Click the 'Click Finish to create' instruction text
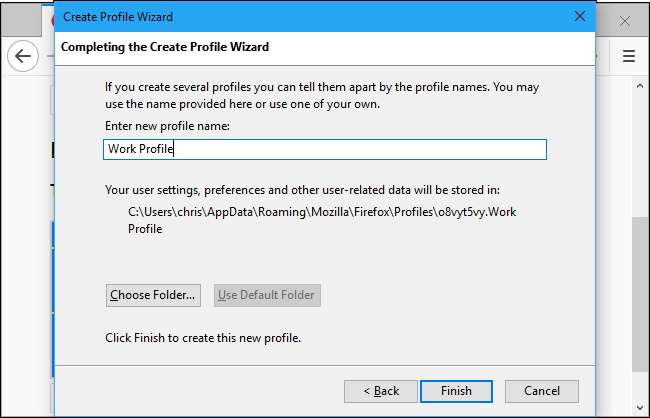Viewport: 650px width, 418px height. pyautogui.click(x=203, y=338)
